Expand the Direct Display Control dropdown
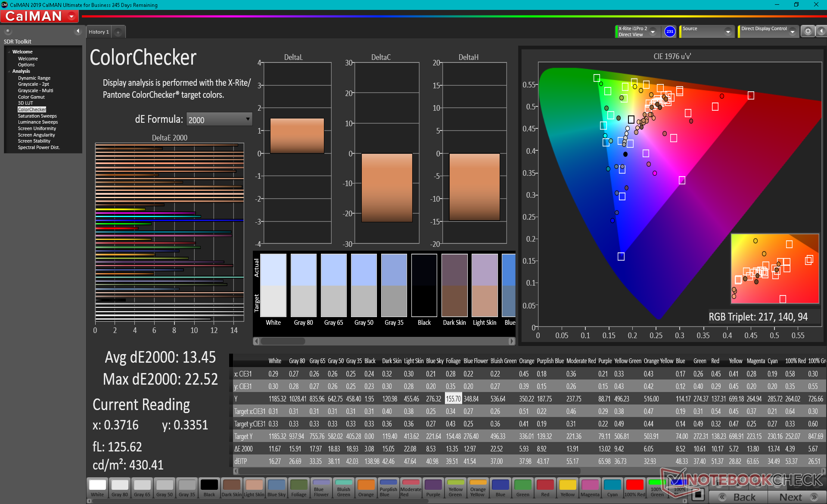The width and height of the screenshot is (827, 504). tap(792, 32)
